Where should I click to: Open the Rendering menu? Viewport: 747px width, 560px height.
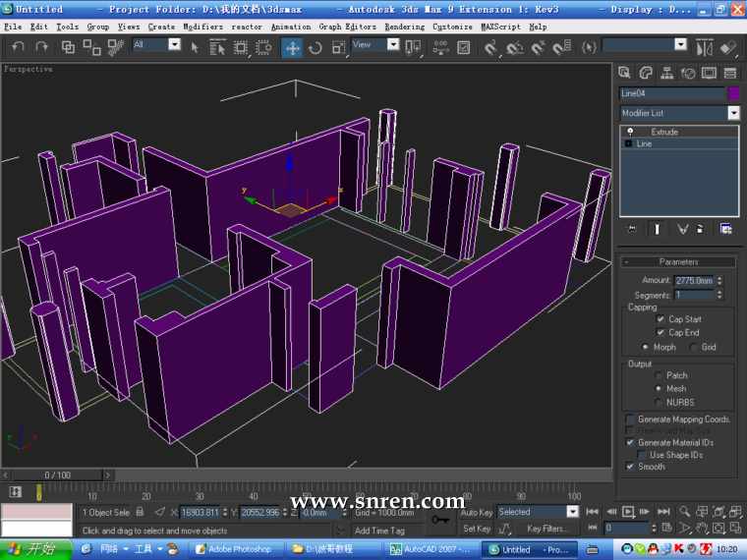pyautogui.click(x=404, y=27)
